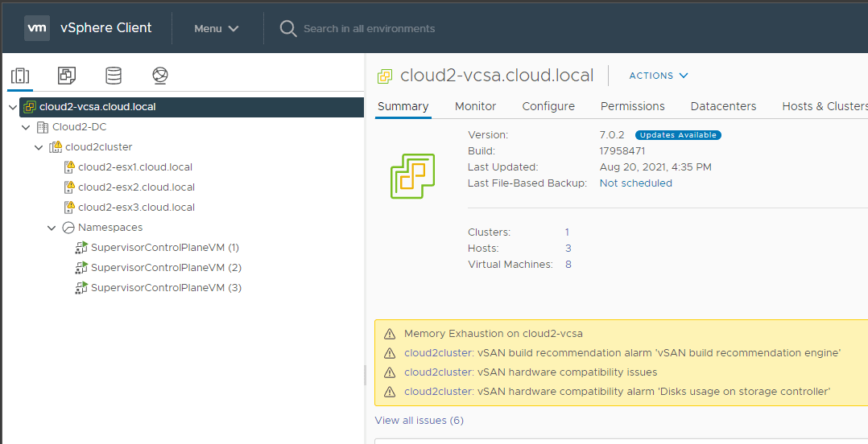Open Hosts and Clusters inventory view icon
This screenshot has width=868, height=444.
(x=20, y=76)
